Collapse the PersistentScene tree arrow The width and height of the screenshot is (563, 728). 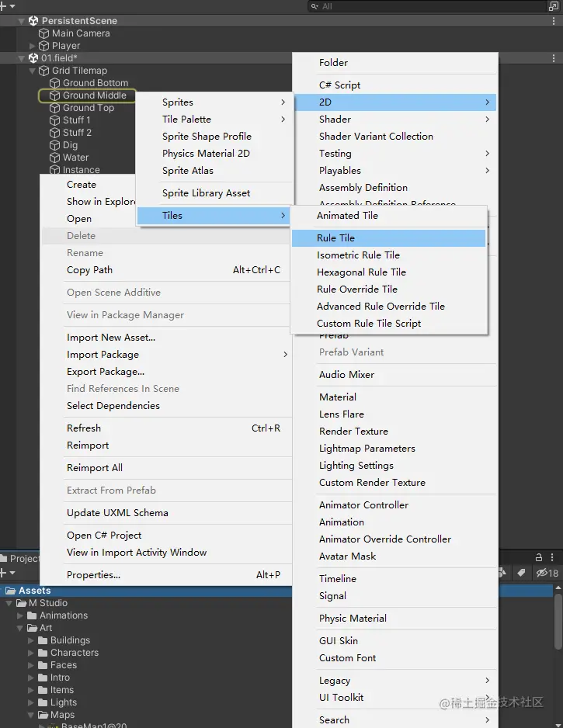tap(21, 21)
